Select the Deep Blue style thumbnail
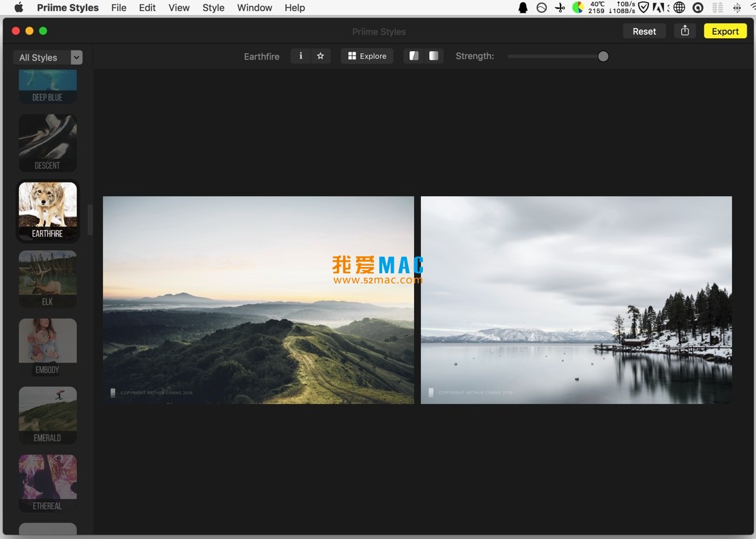The width and height of the screenshot is (756, 539). point(48,87)
